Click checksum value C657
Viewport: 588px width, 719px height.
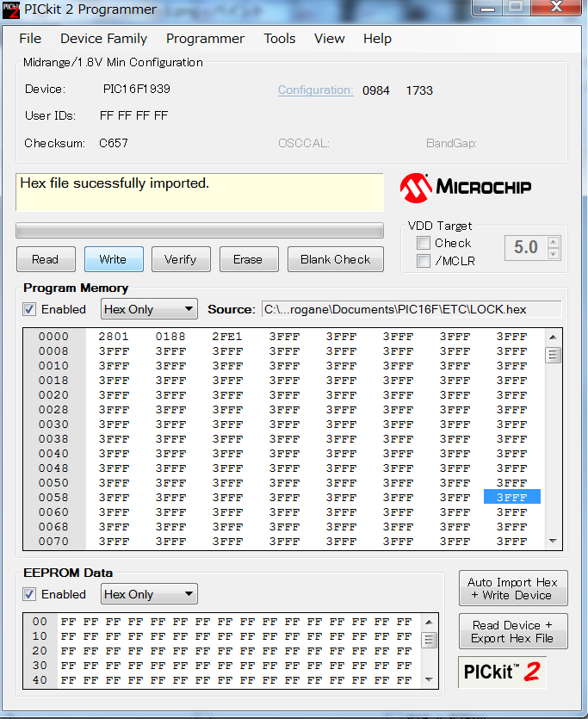click(114, 143)
